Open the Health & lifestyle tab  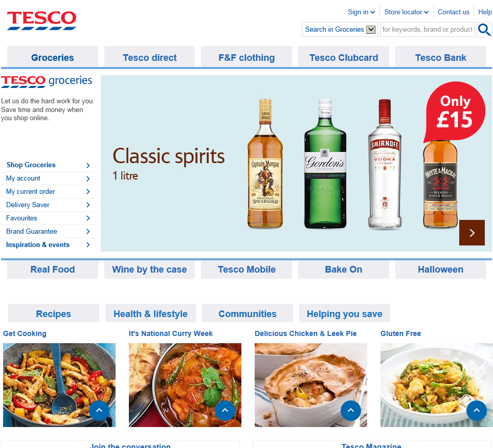(x=150, y=313)
